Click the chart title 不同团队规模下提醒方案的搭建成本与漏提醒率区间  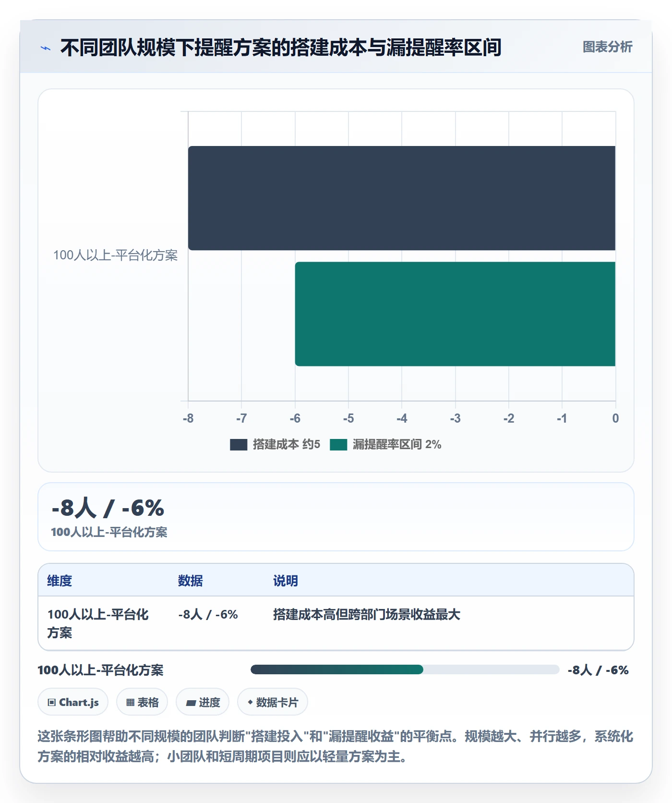coord(281,48)
